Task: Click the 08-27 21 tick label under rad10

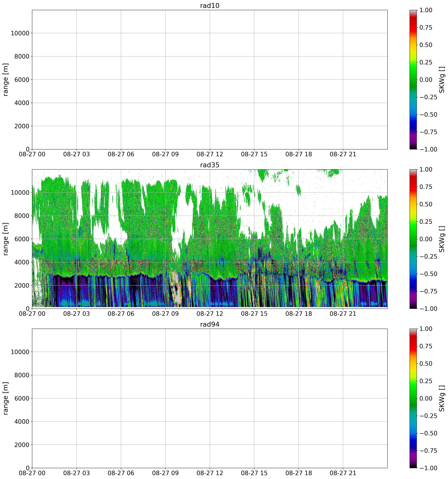Action: pos(343,154)
